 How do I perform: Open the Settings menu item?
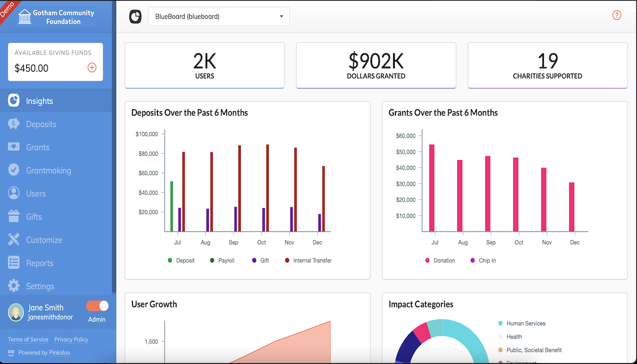[x=56, y=287]
